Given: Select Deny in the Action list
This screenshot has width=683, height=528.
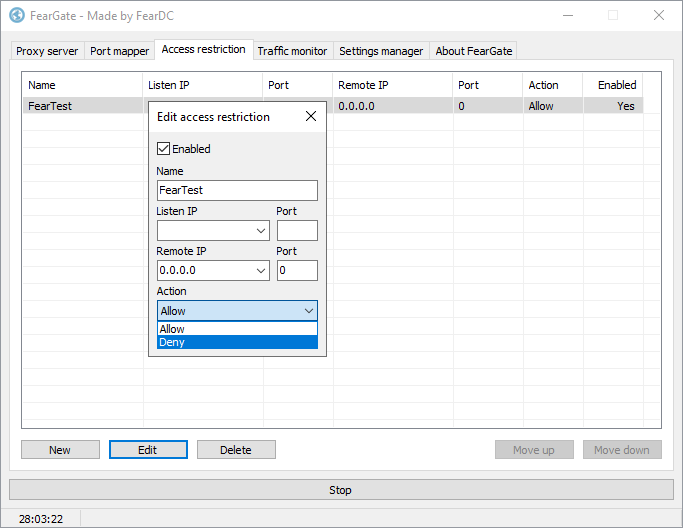Looking at the screenshot, I should click(x=237, y=342).
